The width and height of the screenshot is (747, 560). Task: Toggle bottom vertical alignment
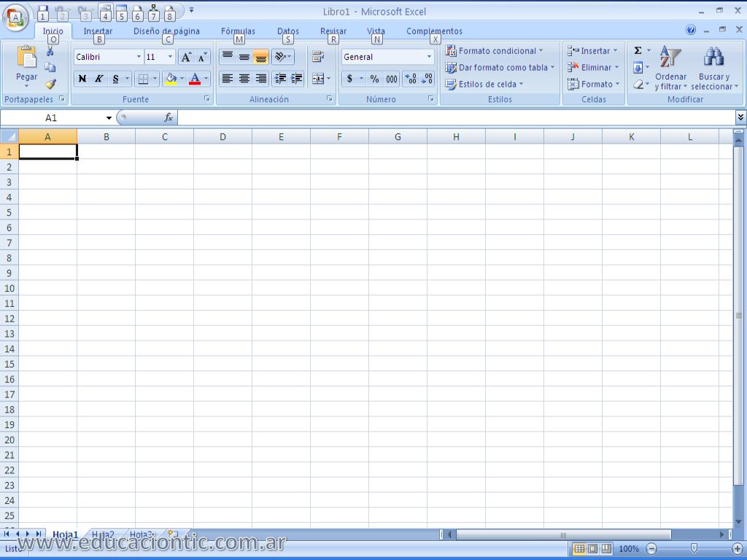tap(260, 57)
